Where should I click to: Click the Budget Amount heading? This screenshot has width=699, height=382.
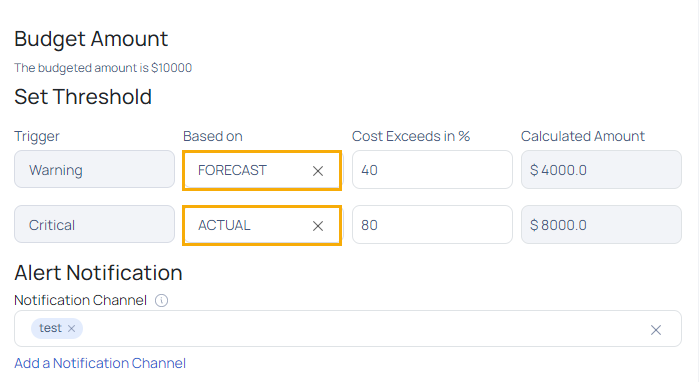point(91,39)
